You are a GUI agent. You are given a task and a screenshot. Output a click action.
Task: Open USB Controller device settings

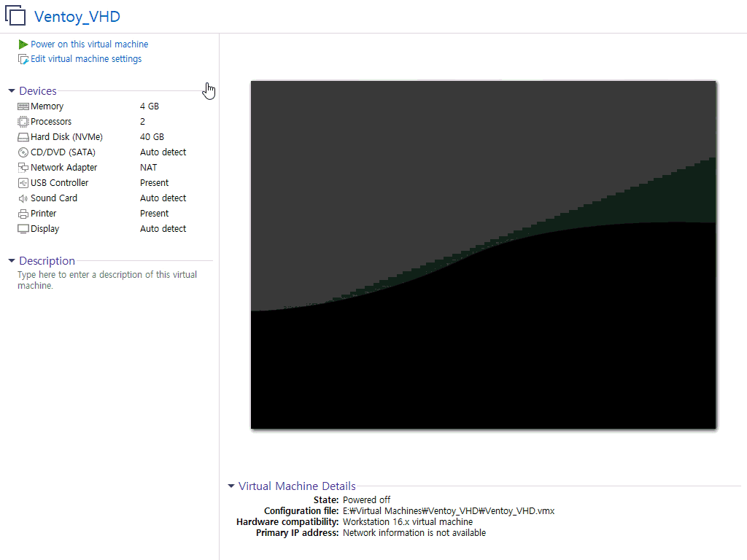click(60, 183)
